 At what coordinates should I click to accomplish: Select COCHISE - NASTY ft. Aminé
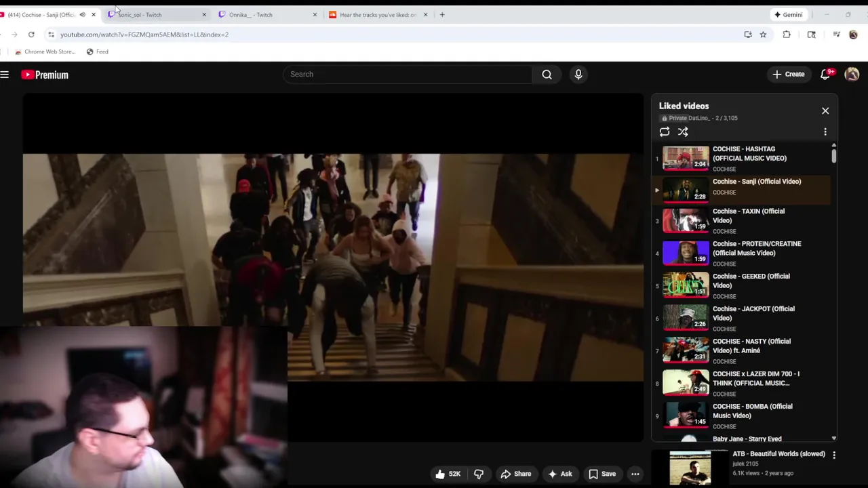pyautogui.click(x=743, y=351)
